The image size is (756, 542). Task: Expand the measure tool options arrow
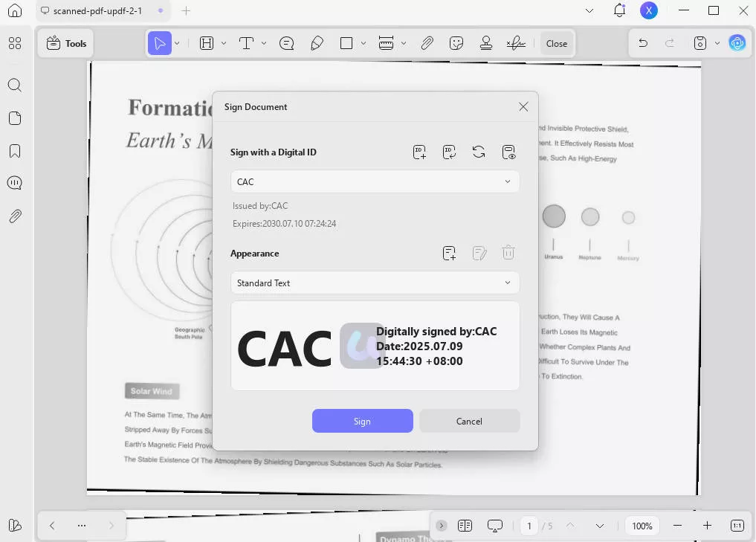[404, 43]
